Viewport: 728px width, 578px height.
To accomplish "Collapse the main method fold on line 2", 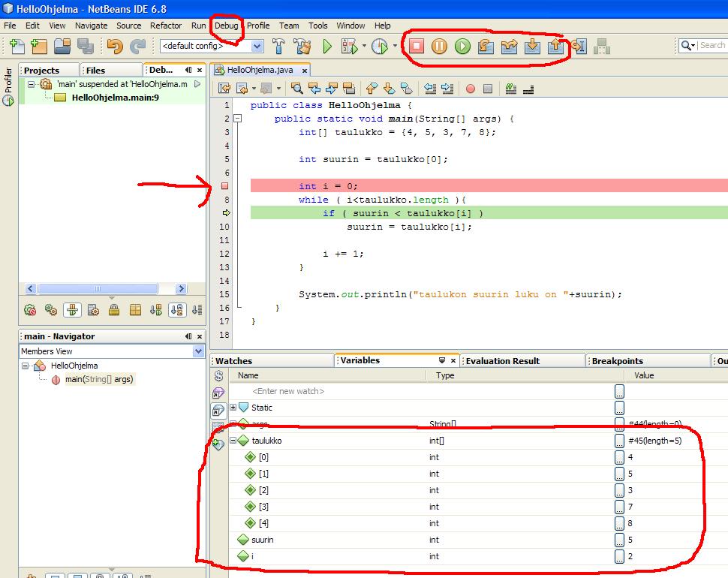I will 238,119.
